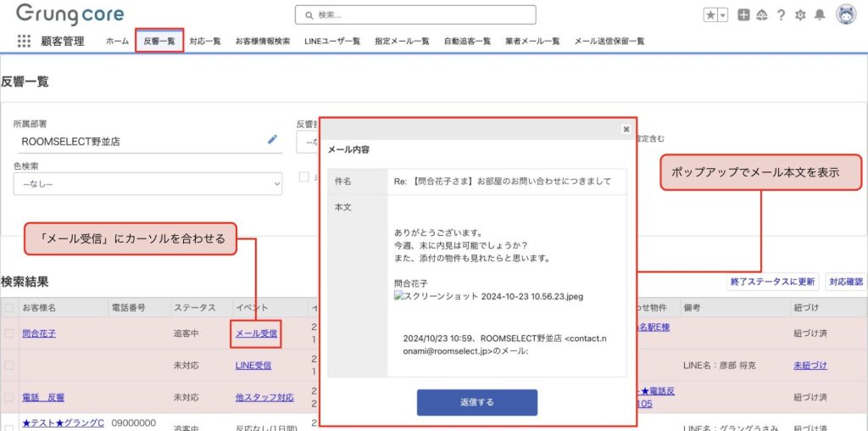Switch to the 対応一覧 tab
The width and height of the screenshot is (868, 431).
pyautogui.click(x=205, y=41)
